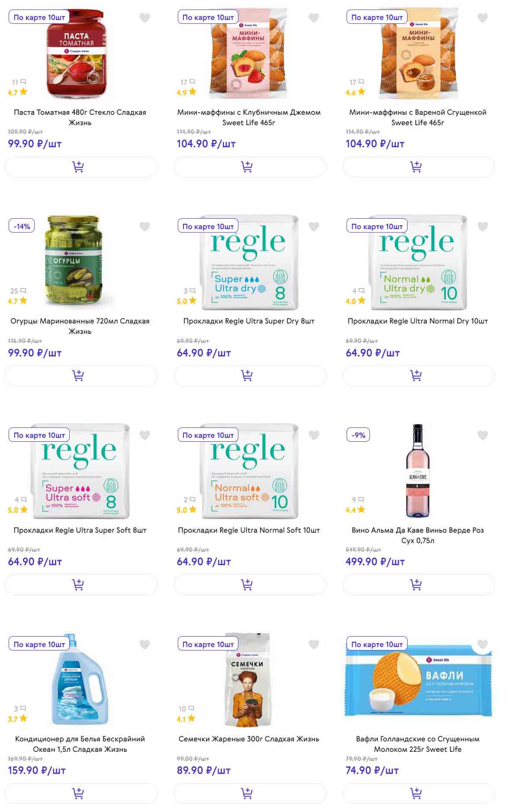Open Прокладки Regle Ultra Super Dry link
This screenshot has width=514, height=812.
249,321
